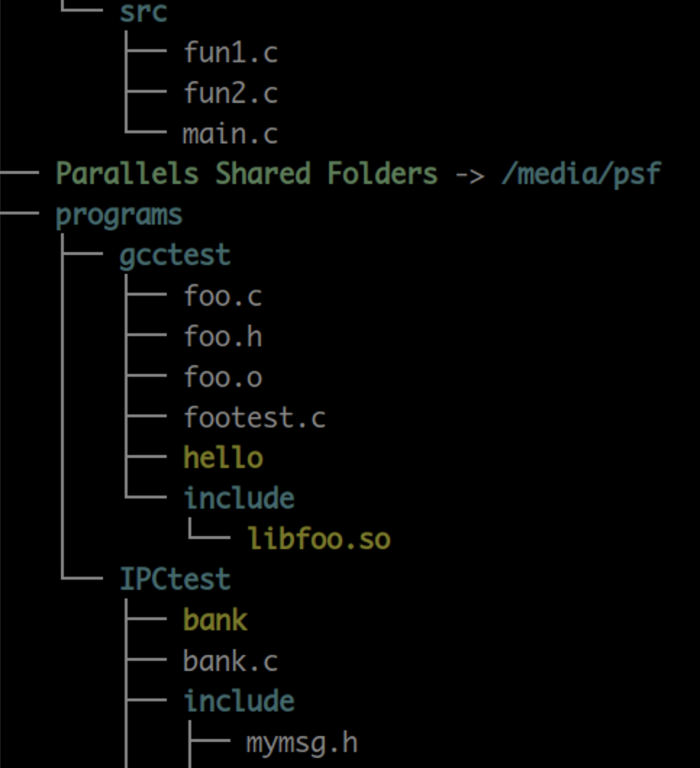
Task: Click footest.c in the gcctest folder
Action: (254, 418)
